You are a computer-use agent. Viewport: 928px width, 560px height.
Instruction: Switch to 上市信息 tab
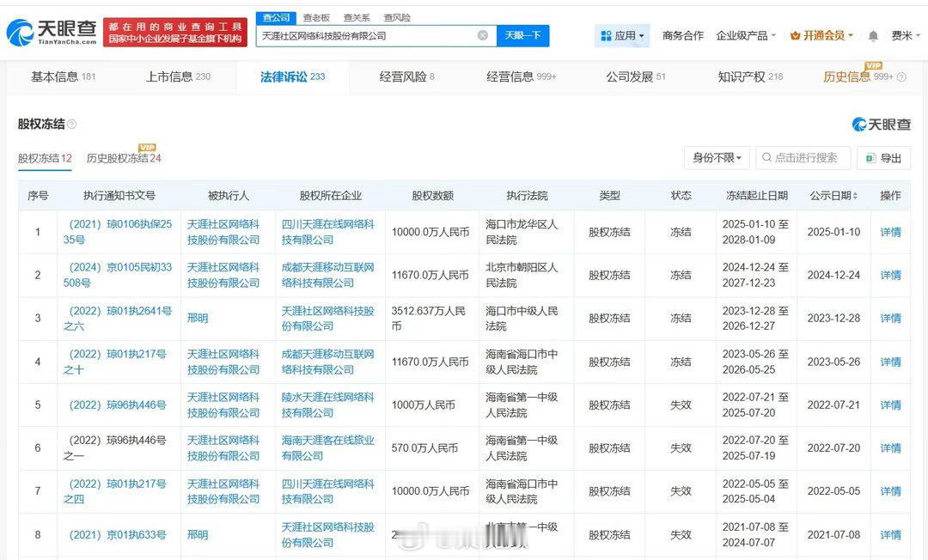tap(178, 77)
